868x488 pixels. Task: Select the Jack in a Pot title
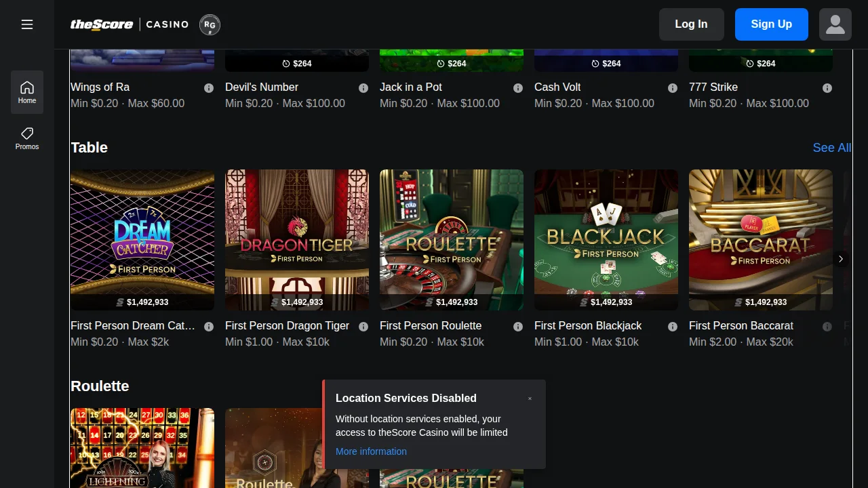411,87
